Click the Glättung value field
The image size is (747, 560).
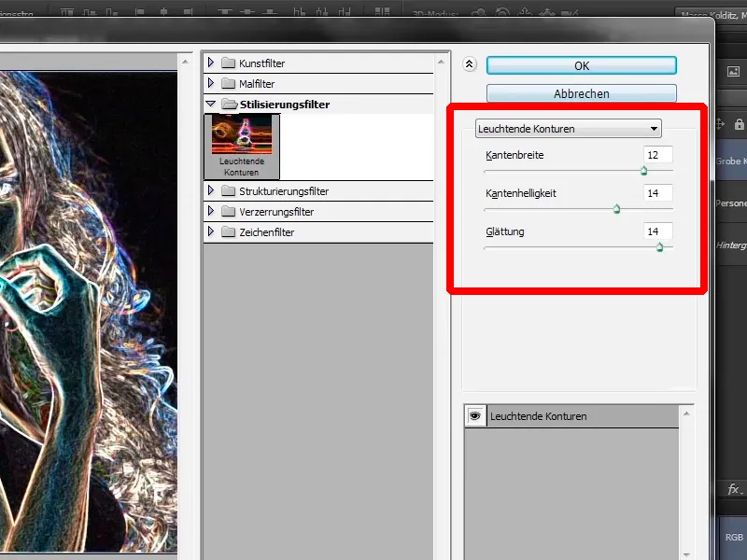pos(658,231)
